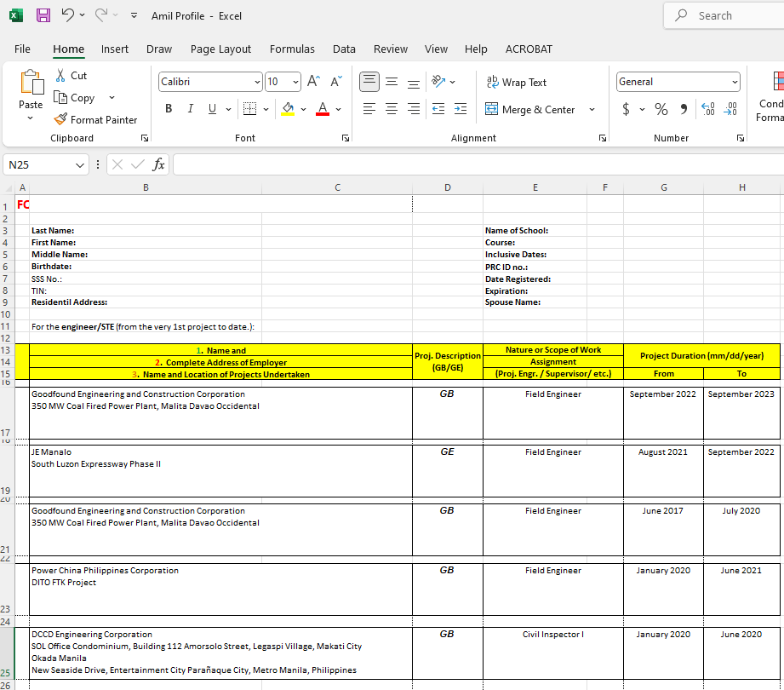This screenshot has height=690, width=784.
Task: Click the Save icon in title bar
Action: [43, 15]
